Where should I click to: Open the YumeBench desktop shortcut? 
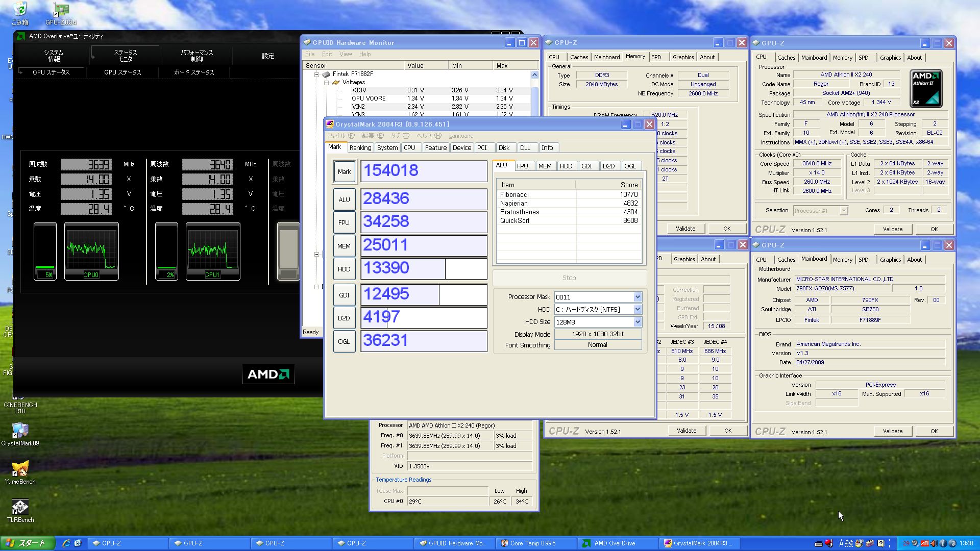click(20, 472)
